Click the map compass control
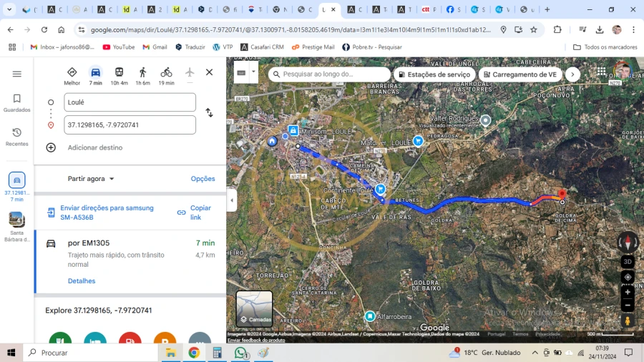Image resolution: width=644 pixels, height=362 pixels. (x=628, y=243)
